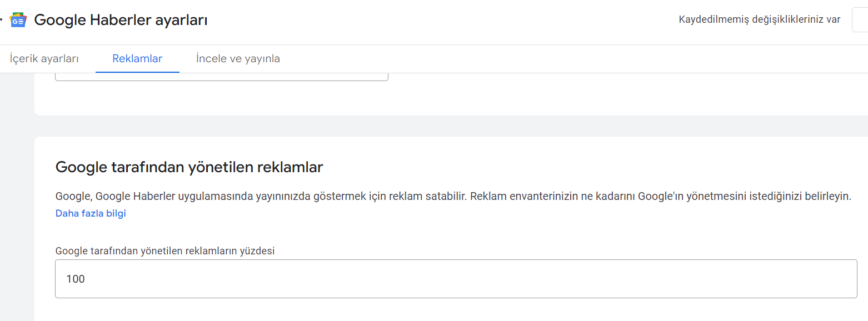Focus the percentage field containing 100
The height and width of the screenshot is (321, 868).
tap(456, 278)
